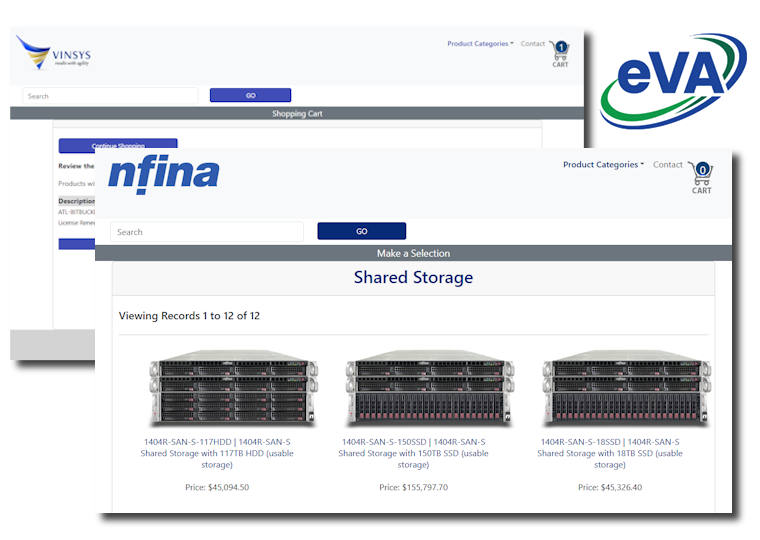Open the Contact menu on Nfina page
This screenshot has width=760, height=540.
pos(667,165)
